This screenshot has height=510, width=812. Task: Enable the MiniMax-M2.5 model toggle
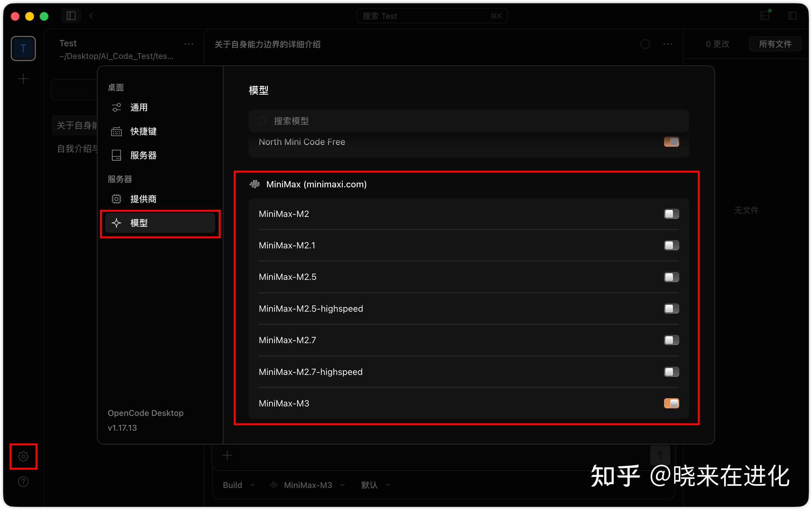[671, 277]
